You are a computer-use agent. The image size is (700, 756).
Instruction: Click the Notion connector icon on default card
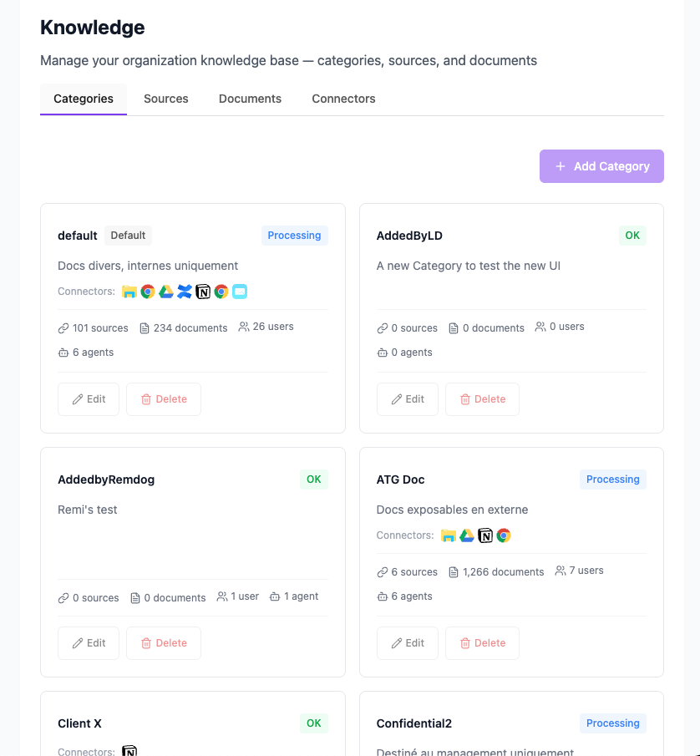pos(203,291)
